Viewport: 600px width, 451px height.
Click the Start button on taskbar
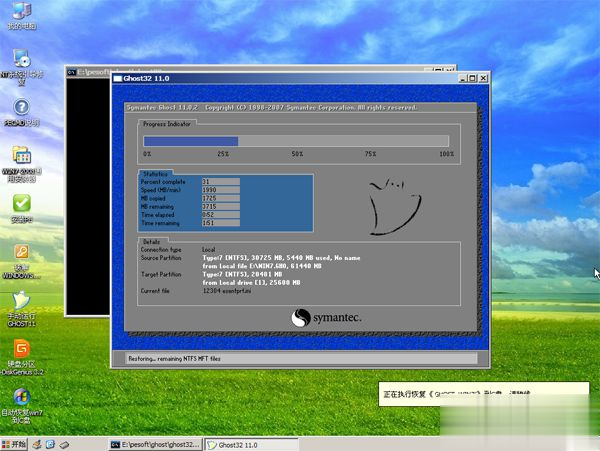click(17, 443)
